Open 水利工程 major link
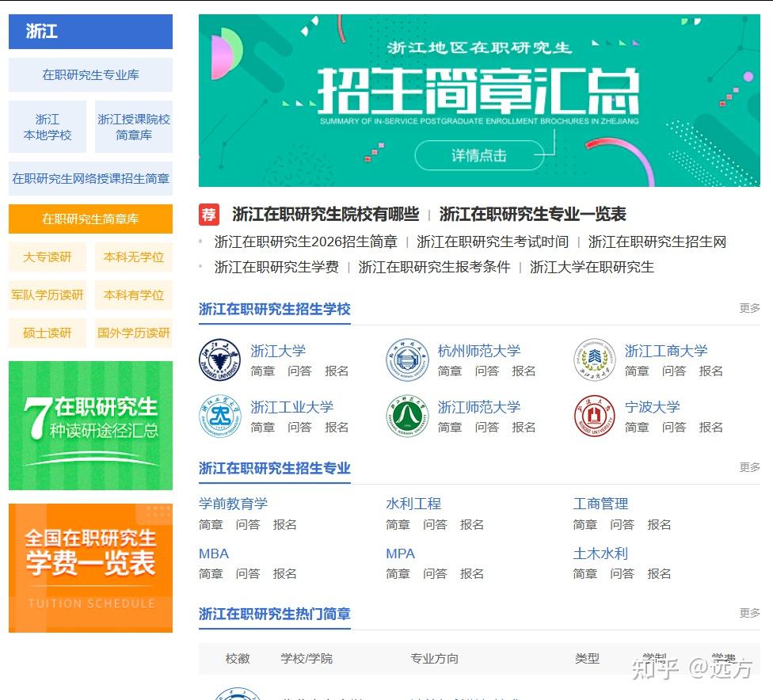Image resolution: width=773 pixels, height=700 pixels. click(x=413, y=504)
